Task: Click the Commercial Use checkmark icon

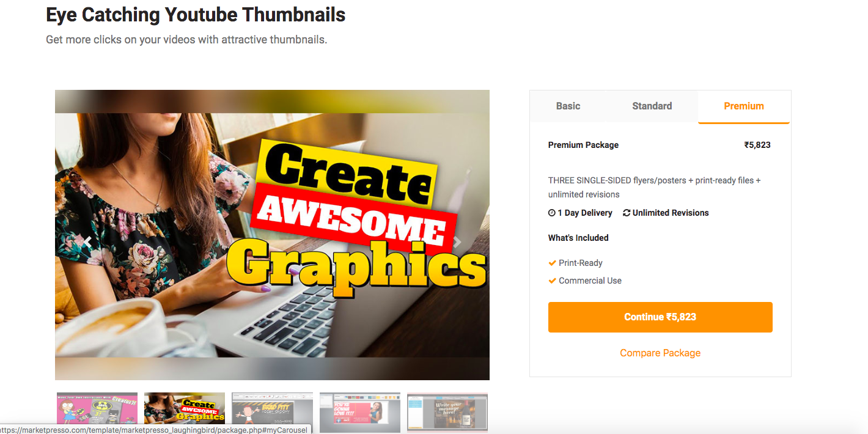Action: [552, 281]
